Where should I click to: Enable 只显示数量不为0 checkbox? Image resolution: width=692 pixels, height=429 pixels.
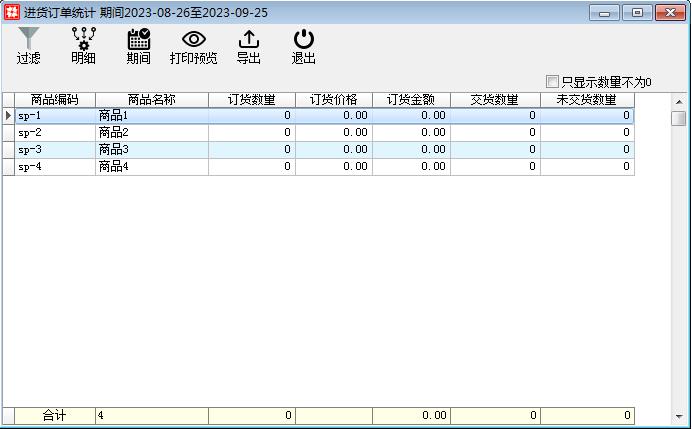pos(553,82)
